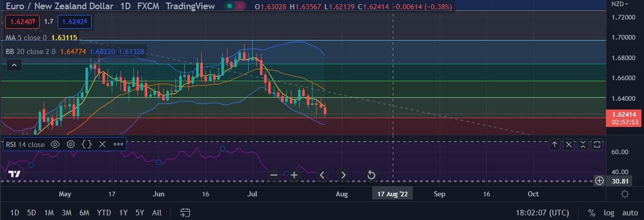Click sell price button 1.62409

point(22,22)
